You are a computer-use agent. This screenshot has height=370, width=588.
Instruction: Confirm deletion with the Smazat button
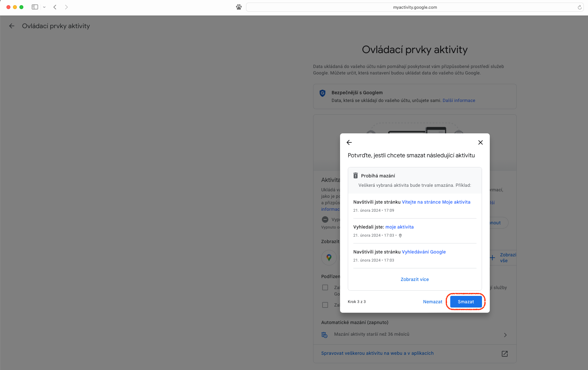(x=466, y=302)
